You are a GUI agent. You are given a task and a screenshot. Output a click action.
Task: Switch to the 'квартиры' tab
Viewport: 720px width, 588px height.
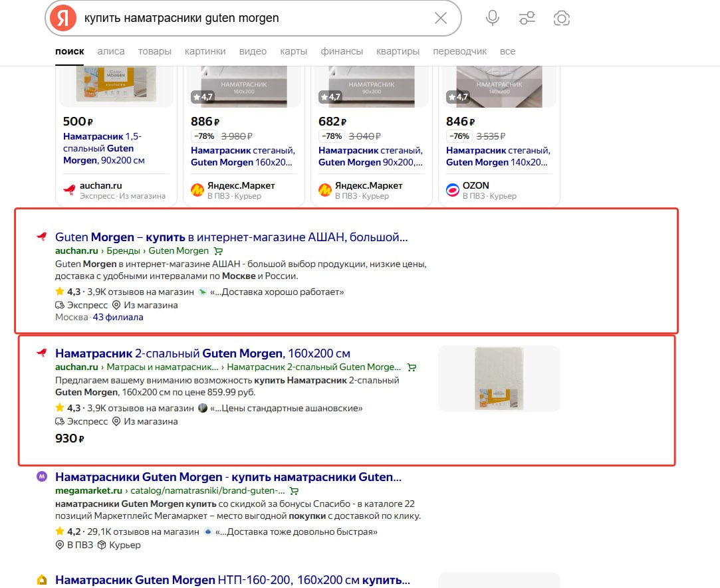tap(398, 51)
